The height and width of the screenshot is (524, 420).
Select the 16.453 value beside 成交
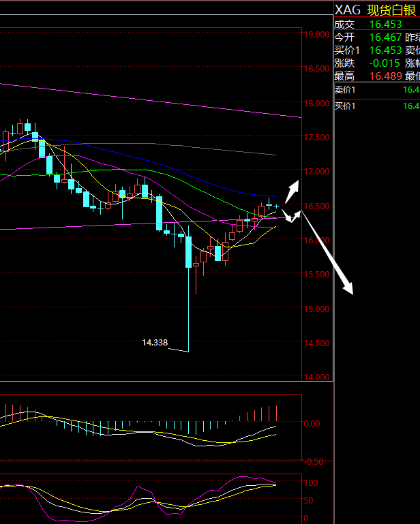point(385,25)
